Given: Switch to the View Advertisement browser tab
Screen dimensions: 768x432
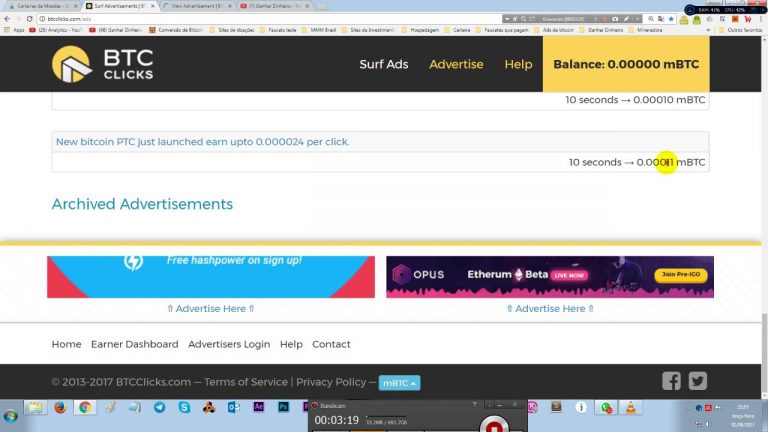Looking at the screenshot, I should 197,6.
